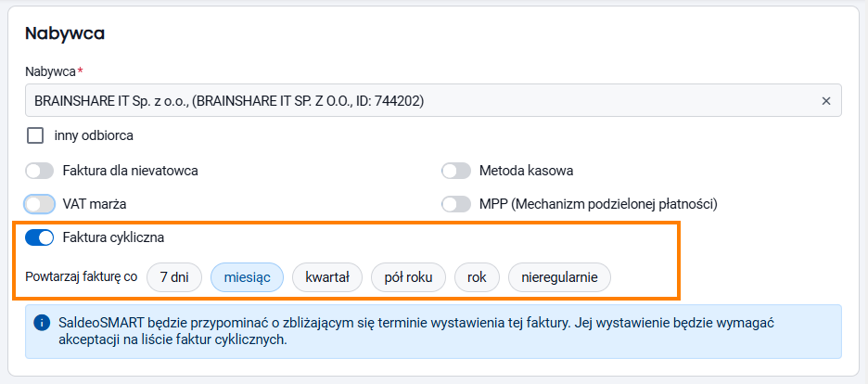Select 'pół roku' repeat option
The width and height of the screenshot is (868, 384).
(x=409, y=277)
